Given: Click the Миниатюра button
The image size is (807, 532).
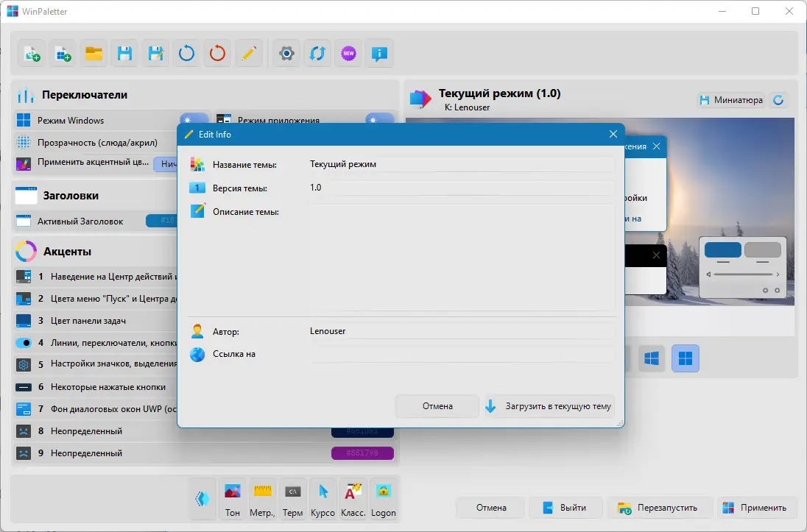Looking at the screenshot, I should click(731, 100).
